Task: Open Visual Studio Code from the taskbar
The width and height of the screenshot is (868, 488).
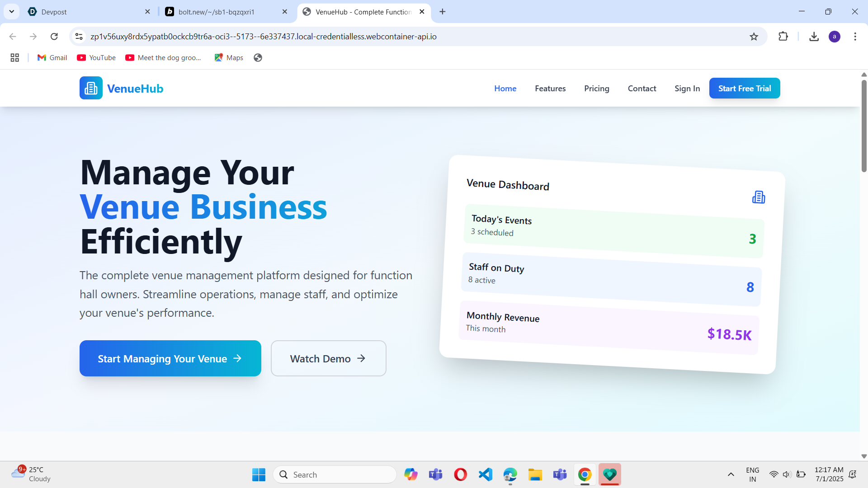Action: pos(485,474)
